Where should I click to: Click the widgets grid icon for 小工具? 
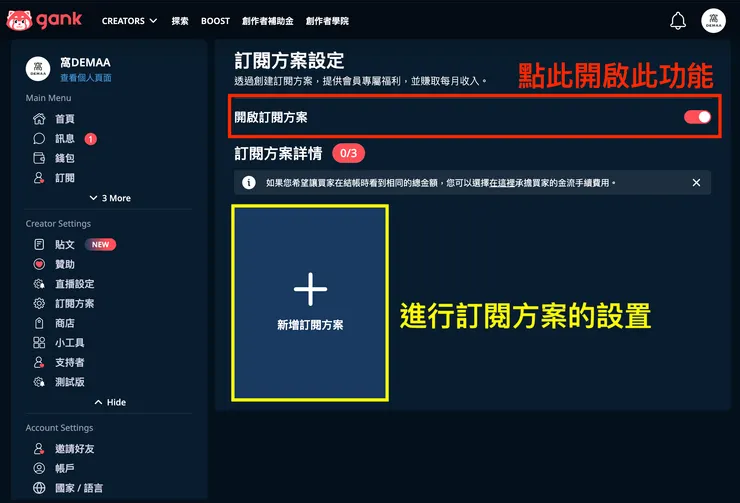coord(39,343)
